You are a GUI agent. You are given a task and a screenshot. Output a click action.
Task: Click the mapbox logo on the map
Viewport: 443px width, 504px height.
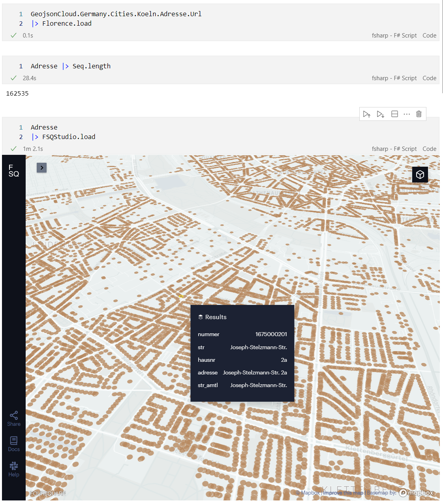pyautogui.click(x=416, y=493)
